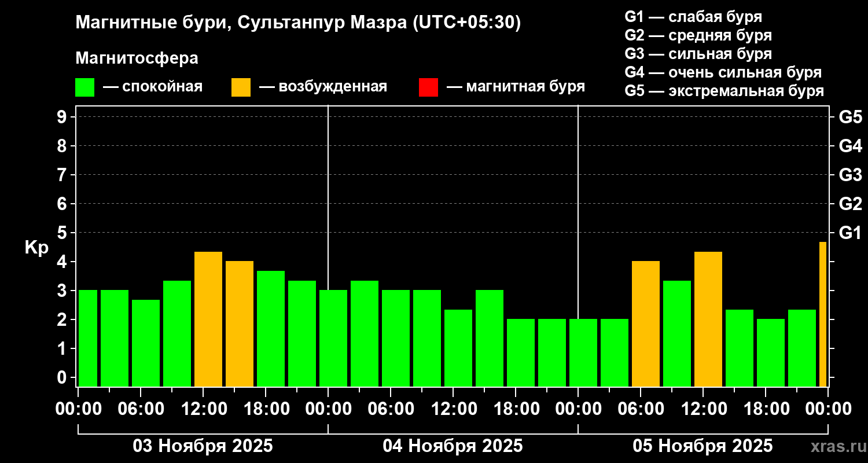Click the '— возбужденная' legend text

(323, 87)
